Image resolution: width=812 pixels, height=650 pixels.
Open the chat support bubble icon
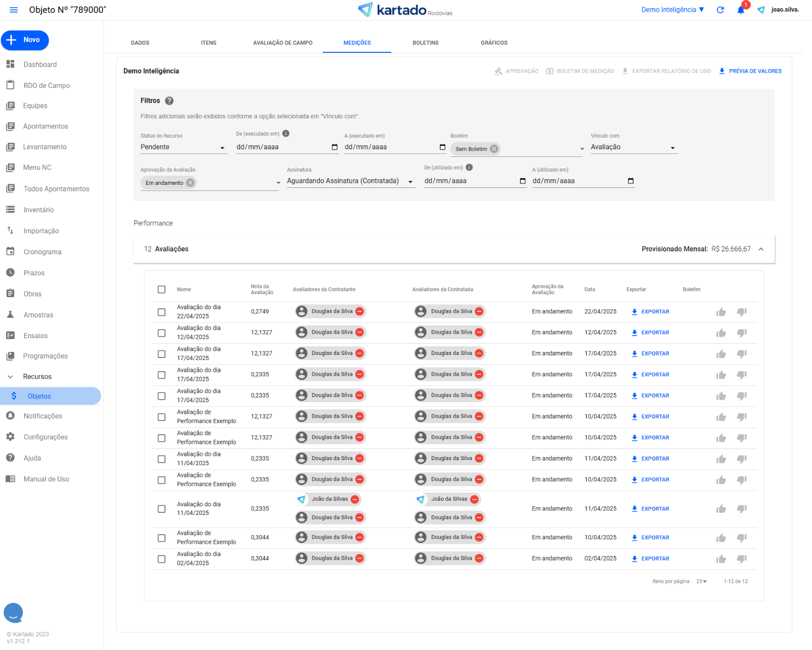click(14, 613)
